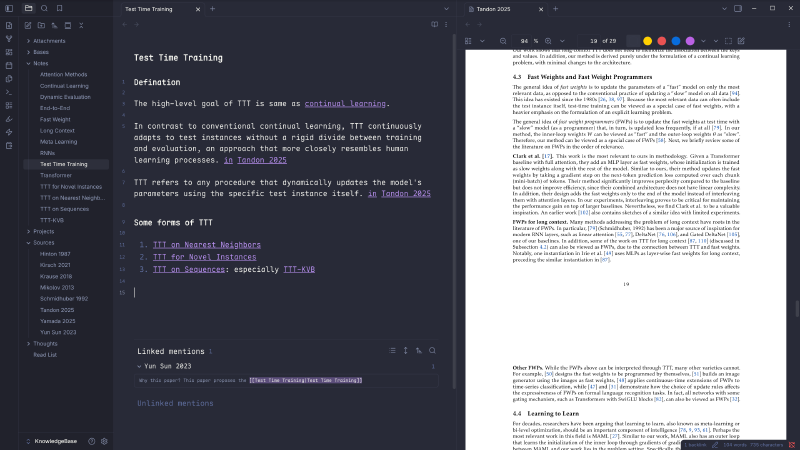Screen dimensions: 800x450
Task: Open left tab list dropdown arrow
Action: [446, 9]
